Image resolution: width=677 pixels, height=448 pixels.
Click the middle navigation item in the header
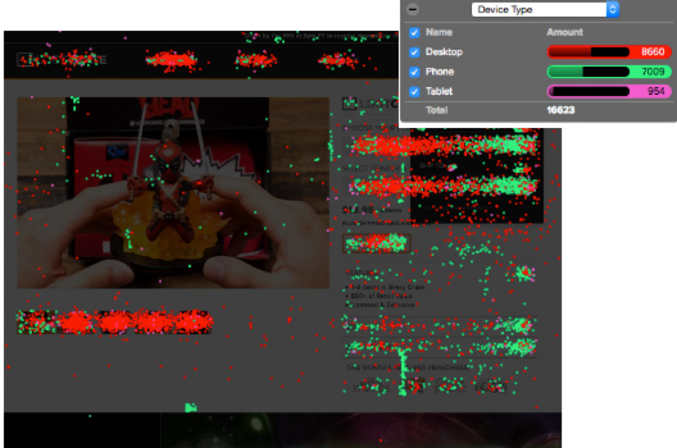pos(256,60)
